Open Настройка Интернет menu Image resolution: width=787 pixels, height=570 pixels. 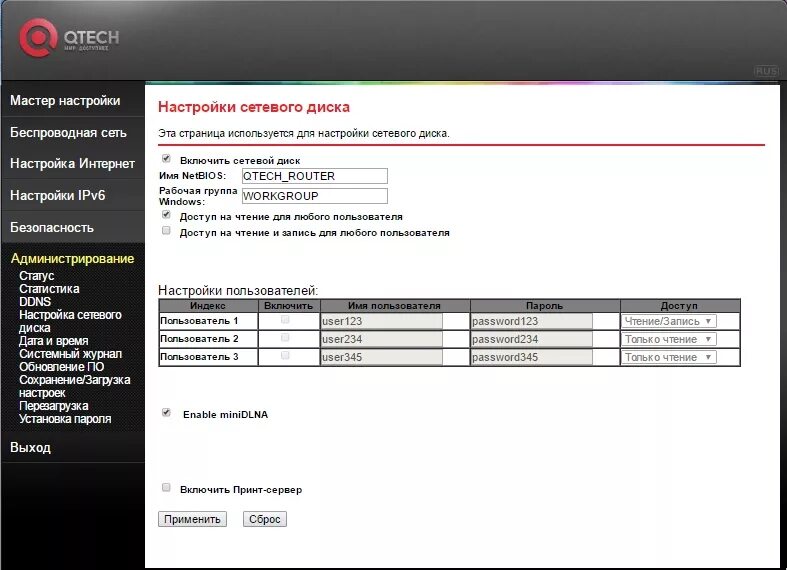coord(72,164)
